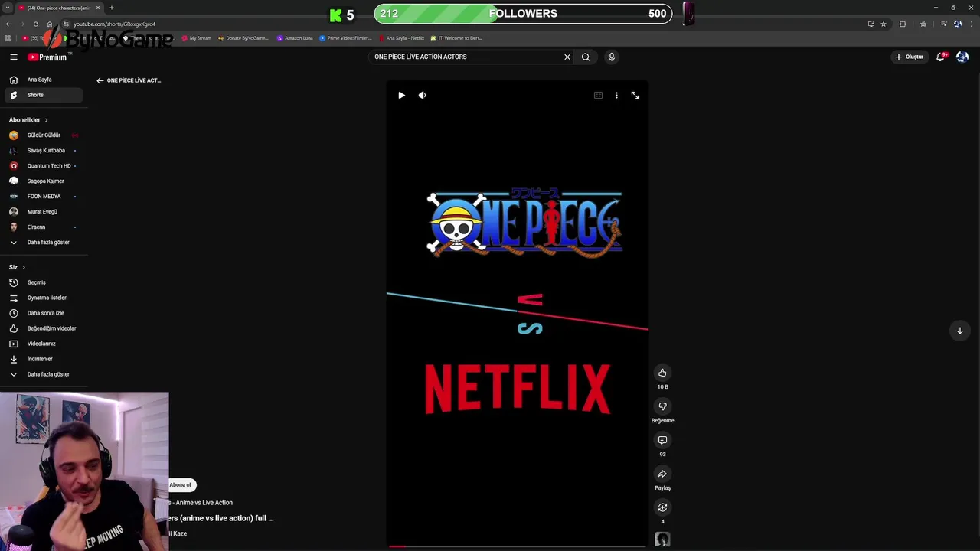Image resolution: width=980 pixels, height=551 pixels.
Task: Start voice search with microphone
Action: point(611,57)
